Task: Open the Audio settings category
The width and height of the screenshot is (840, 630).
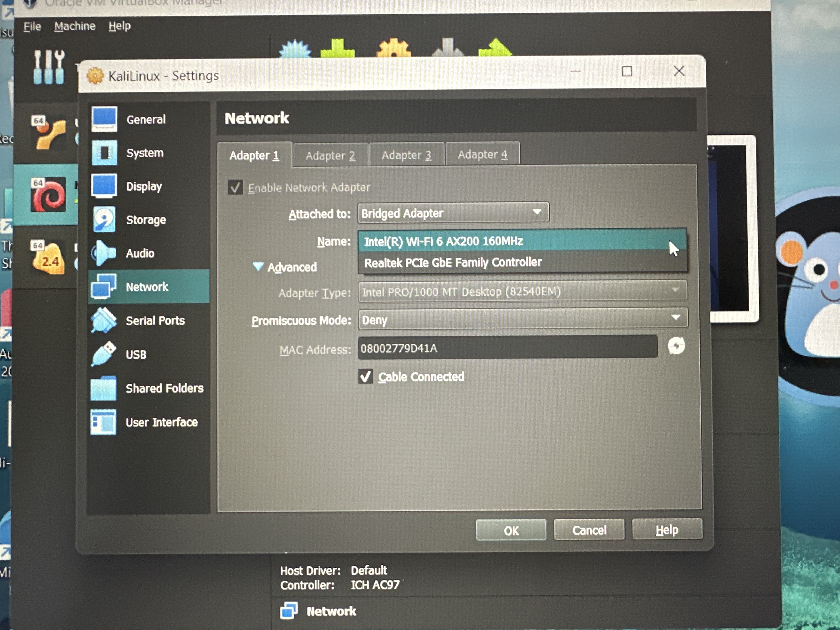Action: 148,253
